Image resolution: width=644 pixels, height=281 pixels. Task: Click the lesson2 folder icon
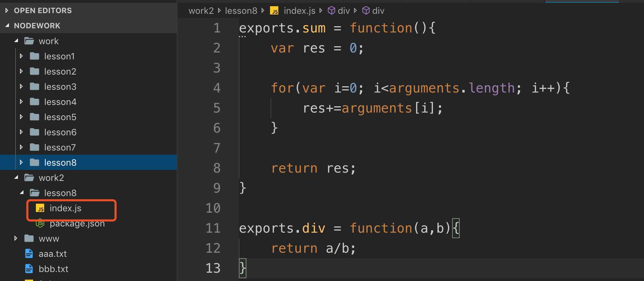[35, 71]
